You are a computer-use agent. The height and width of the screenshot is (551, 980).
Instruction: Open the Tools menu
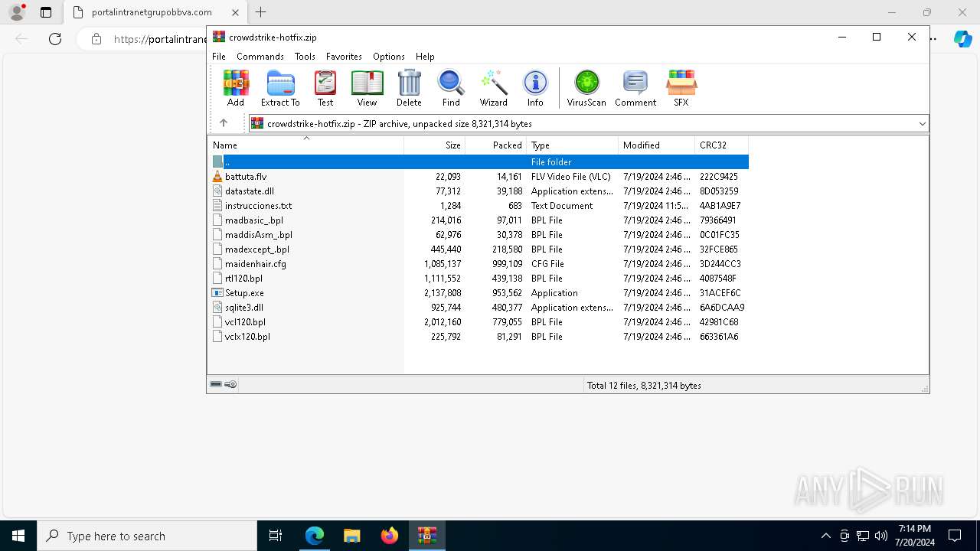305,57
